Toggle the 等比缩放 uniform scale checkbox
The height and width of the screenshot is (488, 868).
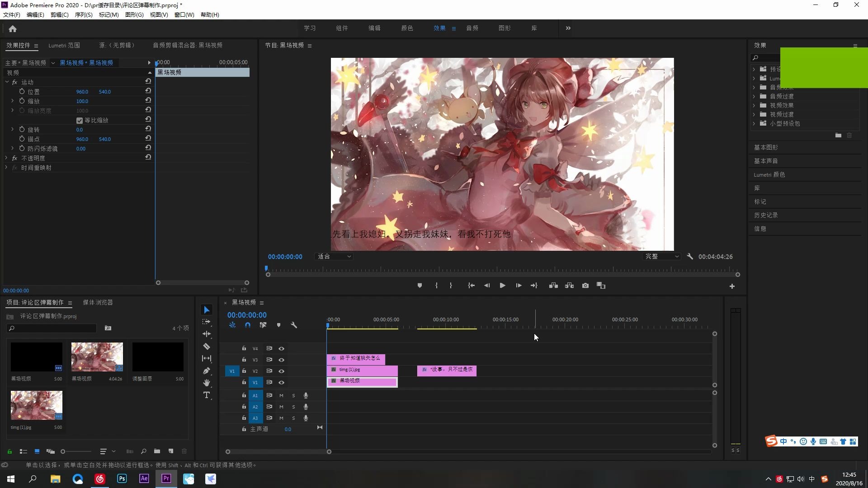pyautogui.click(x=80, y=121)
